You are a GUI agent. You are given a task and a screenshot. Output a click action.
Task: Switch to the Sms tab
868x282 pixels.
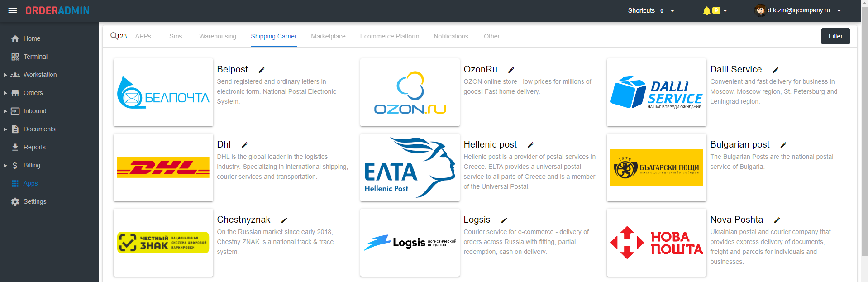point(176,36)
